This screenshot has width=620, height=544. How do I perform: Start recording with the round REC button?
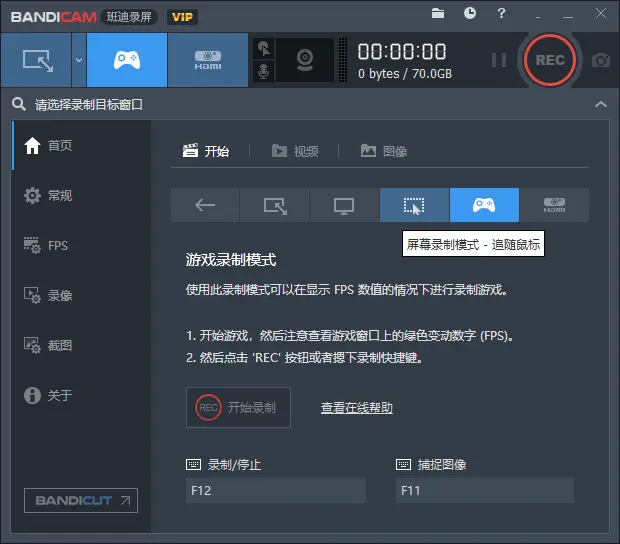(550, 60)
